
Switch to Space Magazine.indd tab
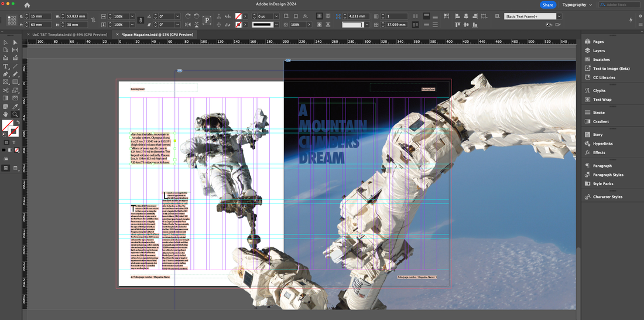[x=157, y=35]
